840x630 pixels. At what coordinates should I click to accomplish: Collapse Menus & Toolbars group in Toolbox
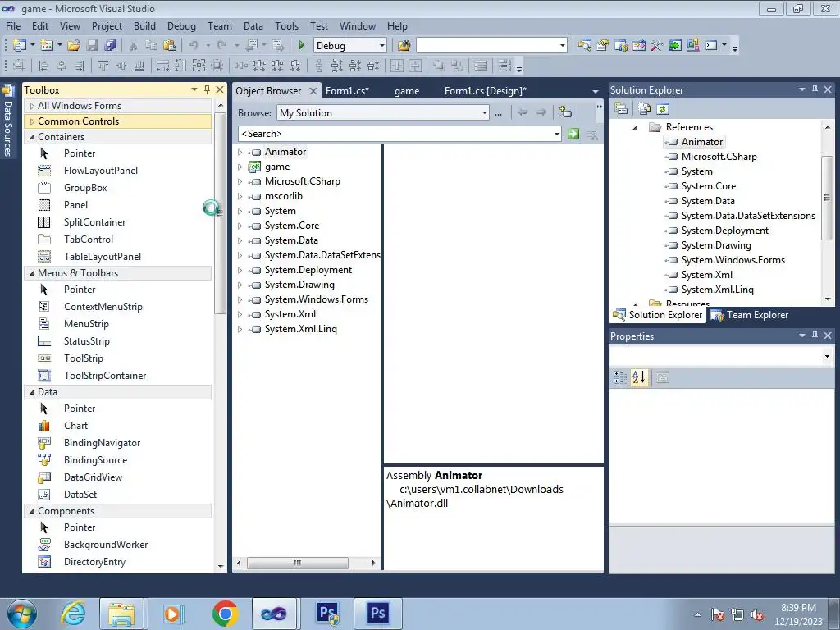[x=32, y=273]
